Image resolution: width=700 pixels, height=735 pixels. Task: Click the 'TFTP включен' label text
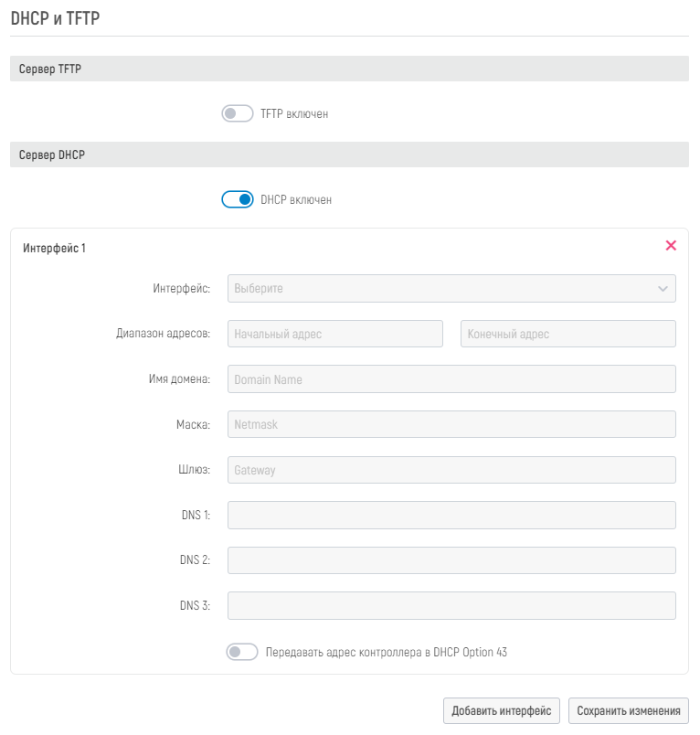(294, 114)
